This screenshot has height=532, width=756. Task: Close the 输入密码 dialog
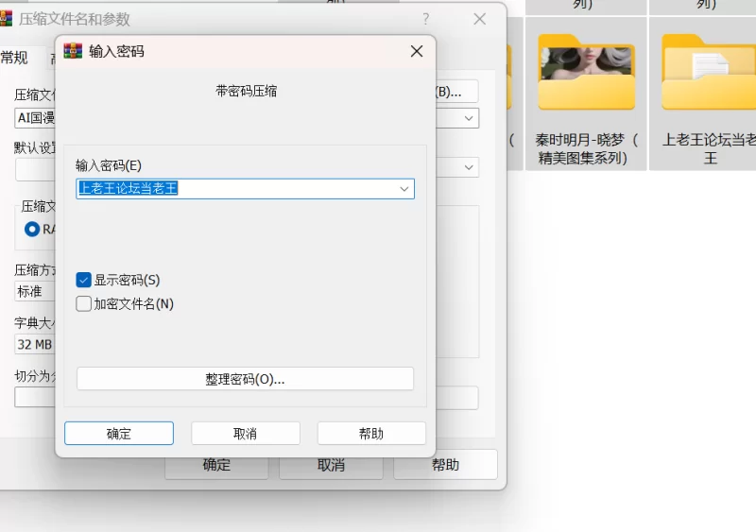[x=417, y=51]
